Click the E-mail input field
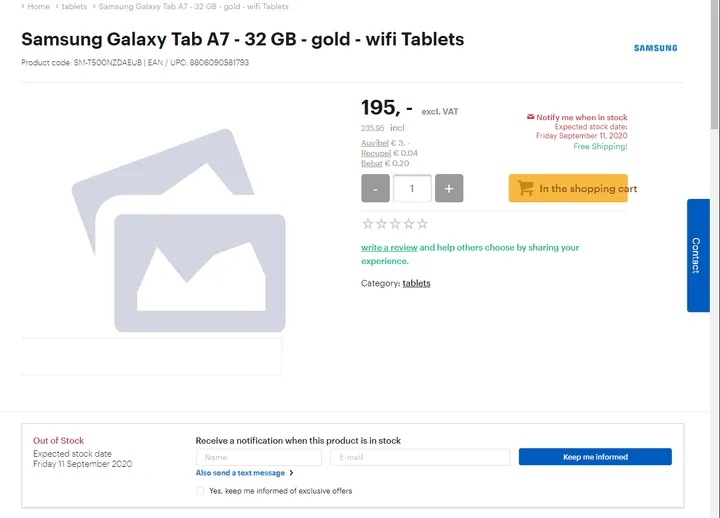Image resolution: width=720 pixels, height=518 pixels. [419, 457]
